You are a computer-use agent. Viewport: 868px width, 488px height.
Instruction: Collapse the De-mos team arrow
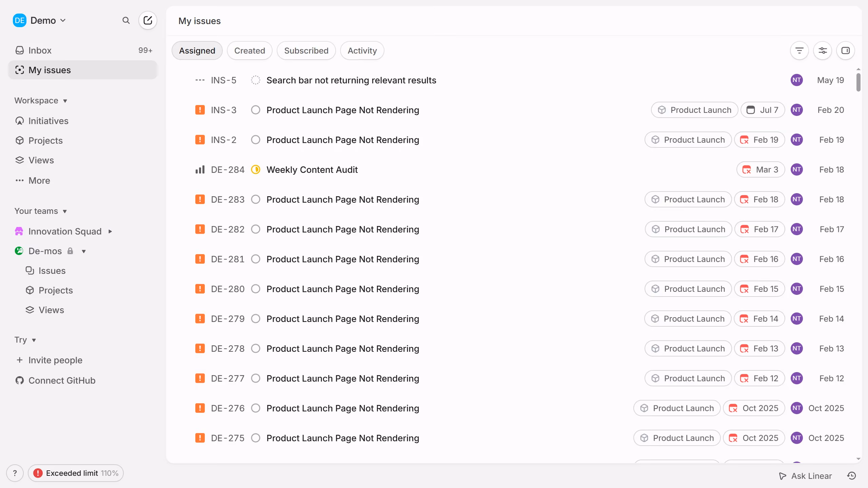(x=84, y=251)
